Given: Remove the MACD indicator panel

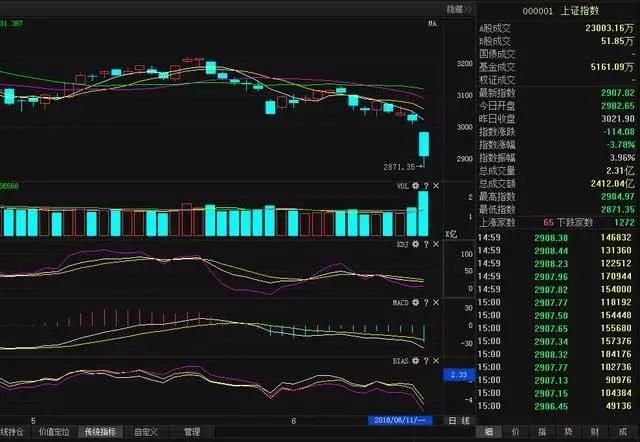Looking at the screenshot, I should pos(436,302).
